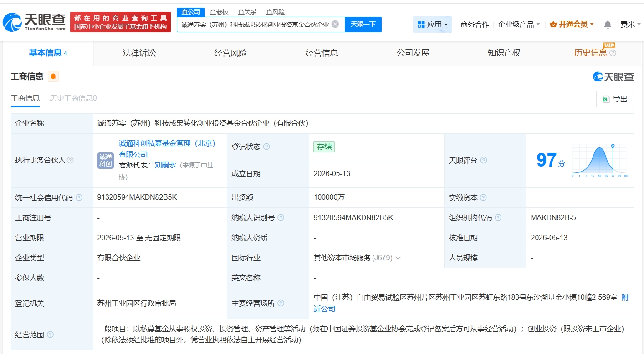The image size is (644, 354).
Task: Open the 刘嗣永 representative link
Action: coord(165,165)
